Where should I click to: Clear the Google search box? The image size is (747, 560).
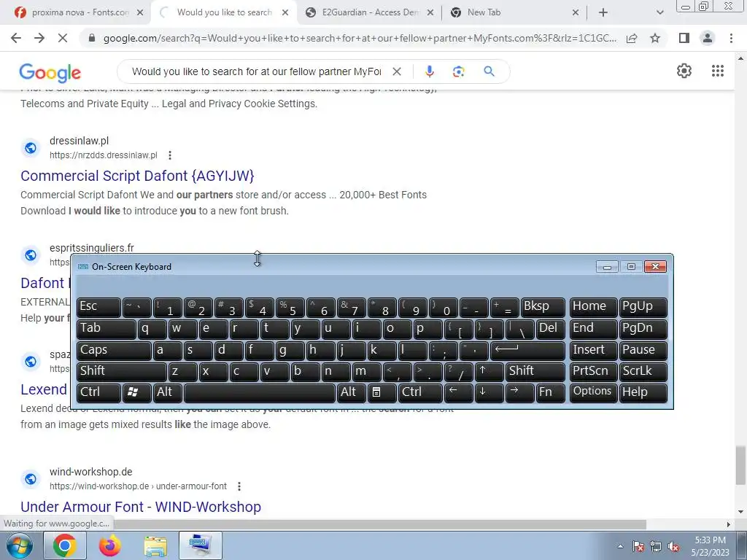[x=396, y=71]
